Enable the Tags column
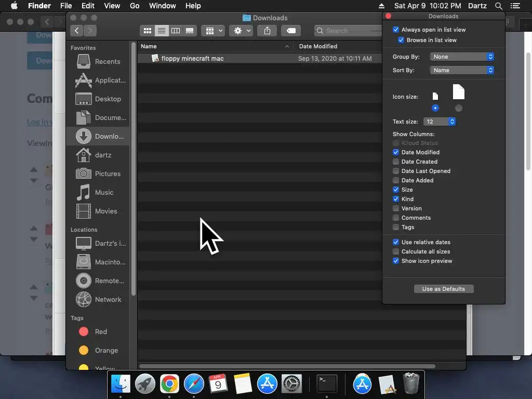This screenshot has width=532, height=399. [x=395, y=227]
